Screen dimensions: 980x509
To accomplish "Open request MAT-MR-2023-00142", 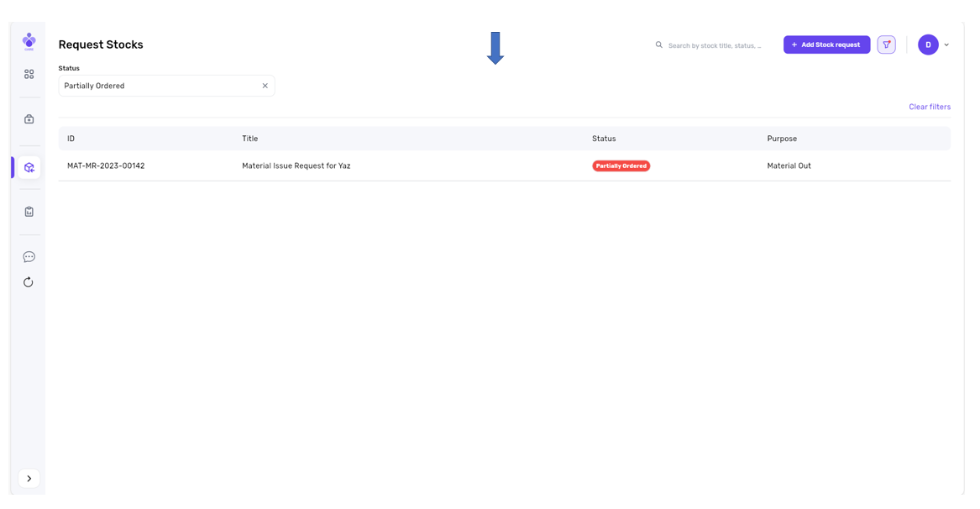I will tap(106, 166).
